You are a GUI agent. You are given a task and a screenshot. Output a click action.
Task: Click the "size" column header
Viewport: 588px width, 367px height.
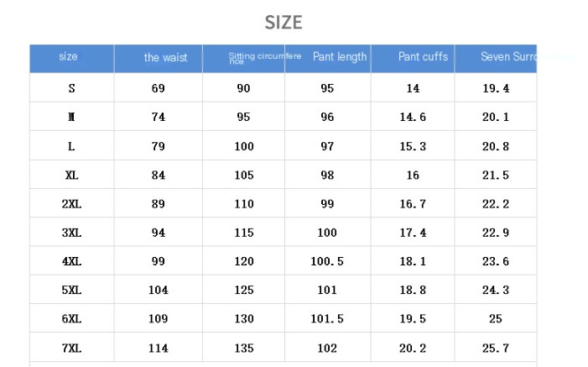click(69, 57)
